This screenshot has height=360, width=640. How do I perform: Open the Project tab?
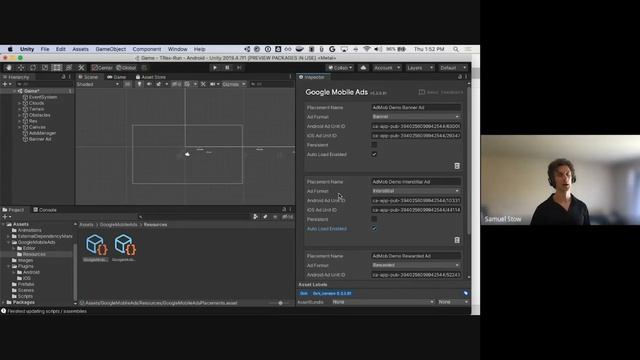click(13, 210)
